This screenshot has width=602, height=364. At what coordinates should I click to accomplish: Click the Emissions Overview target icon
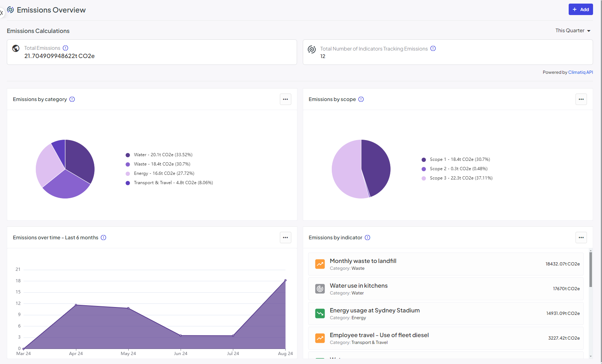(x=10, y=10)
